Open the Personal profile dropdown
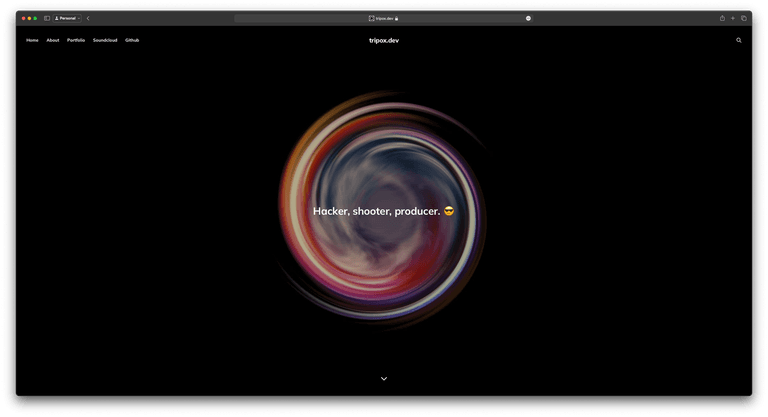The height and width of the screenshot is (417, 768). pos(68,18)
